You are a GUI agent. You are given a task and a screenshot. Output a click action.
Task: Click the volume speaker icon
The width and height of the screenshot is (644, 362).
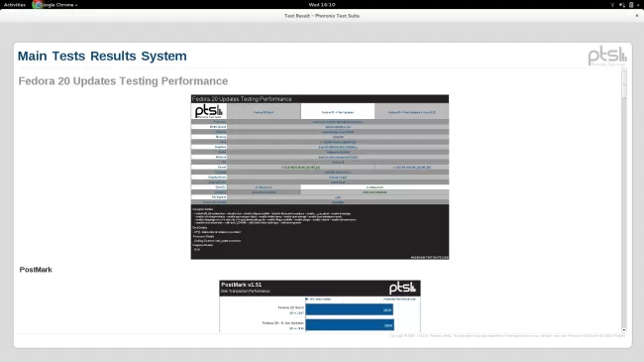(622, 5)
